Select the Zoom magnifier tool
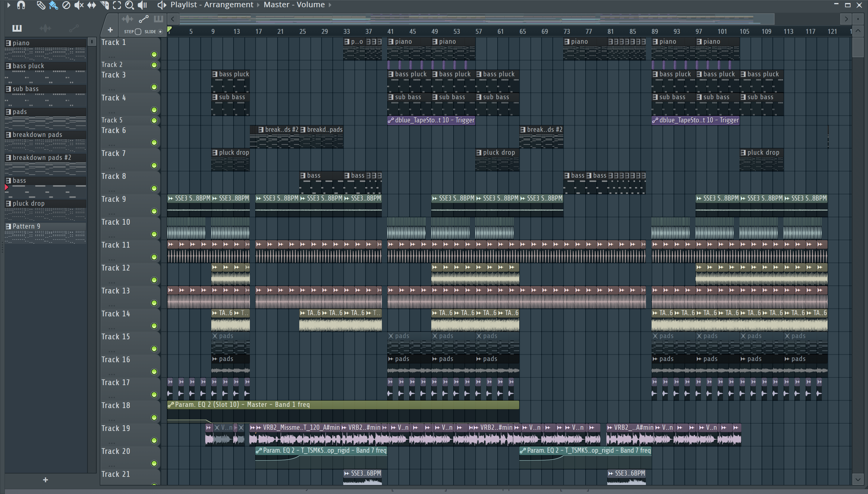 (130, 5)
